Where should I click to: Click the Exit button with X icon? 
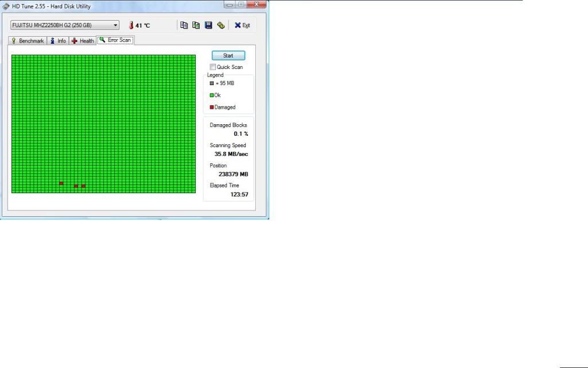242,25
